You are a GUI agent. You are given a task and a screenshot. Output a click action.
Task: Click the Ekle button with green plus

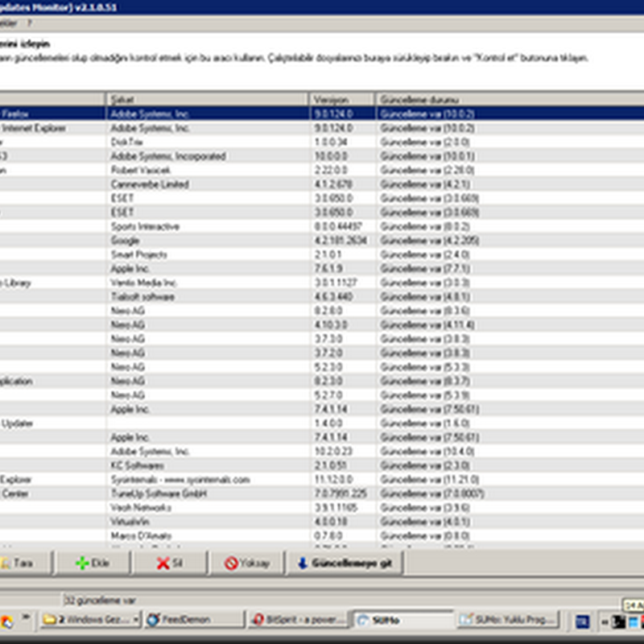[x=93, y=563]
